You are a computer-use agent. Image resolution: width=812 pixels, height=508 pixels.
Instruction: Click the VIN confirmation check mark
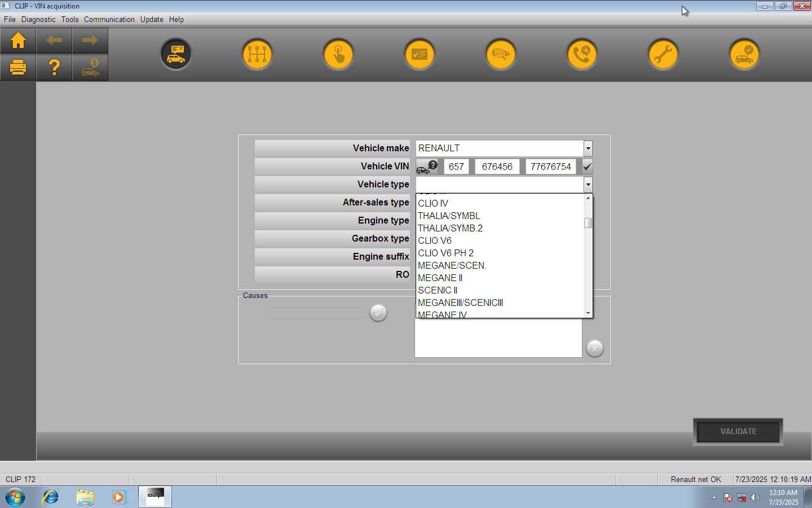(587, 167)
